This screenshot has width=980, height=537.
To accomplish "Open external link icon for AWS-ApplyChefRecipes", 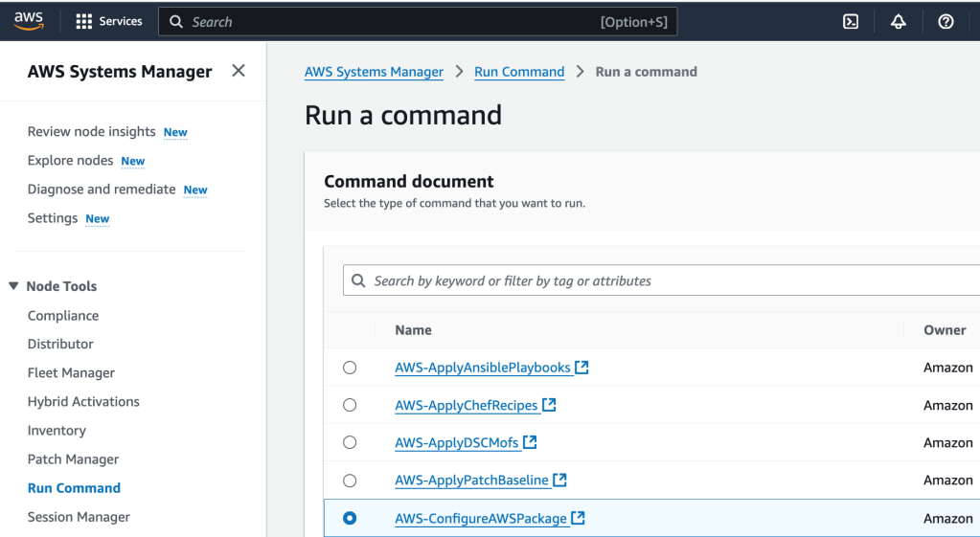I will tap(549, 405).
